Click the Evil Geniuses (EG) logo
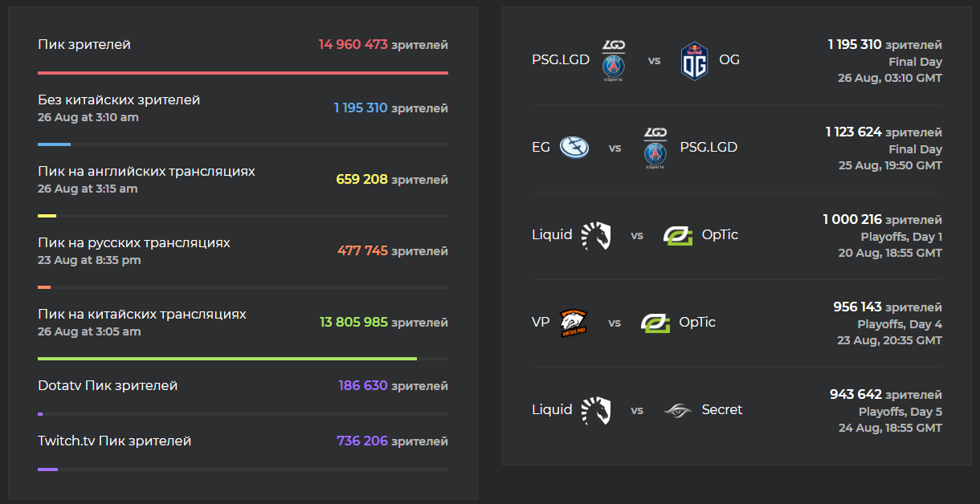 point(574,148)
